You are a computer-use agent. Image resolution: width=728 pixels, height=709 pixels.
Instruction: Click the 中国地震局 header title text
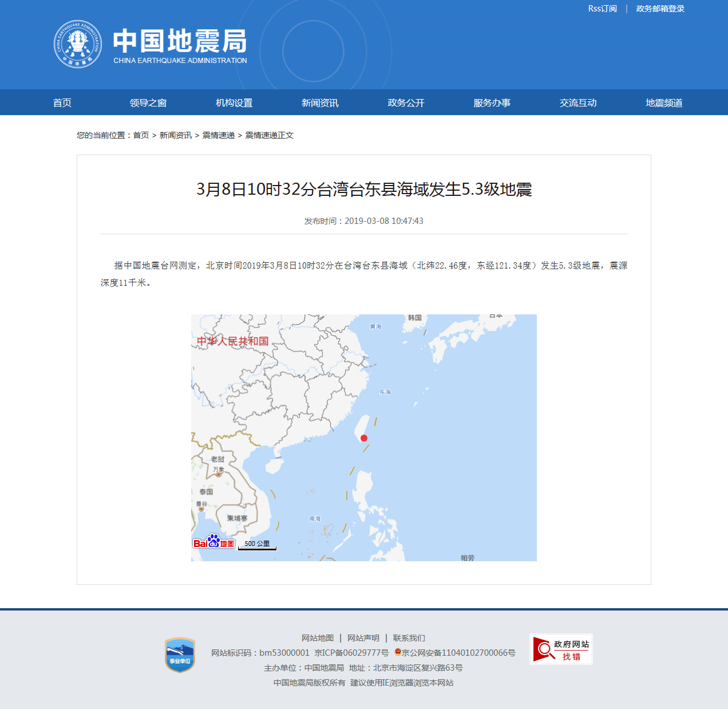point(180,41)
